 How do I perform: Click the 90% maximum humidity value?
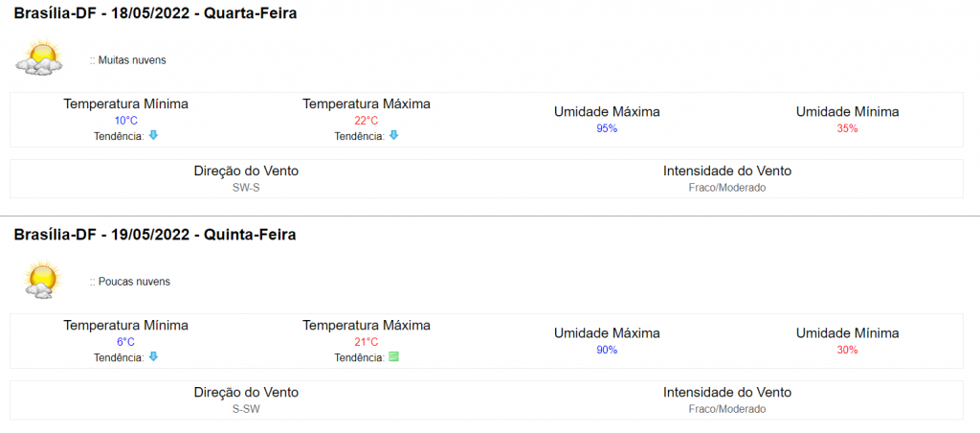(x=606, y=350)
